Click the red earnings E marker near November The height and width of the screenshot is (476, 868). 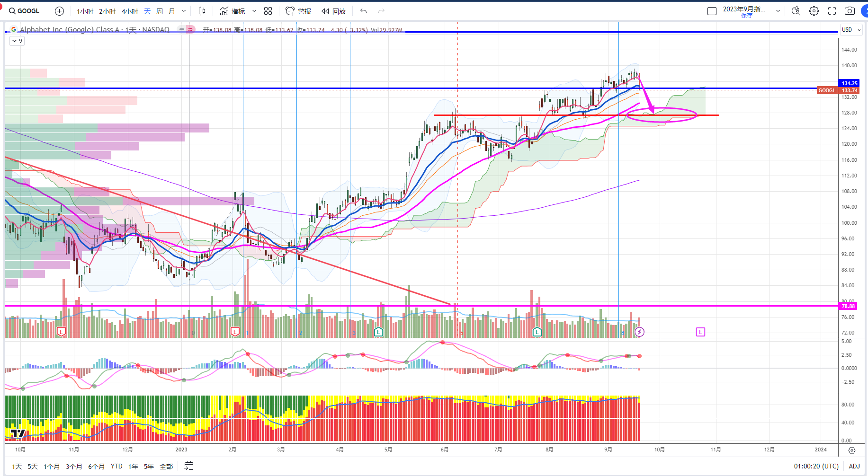click(x=61, y=332)
